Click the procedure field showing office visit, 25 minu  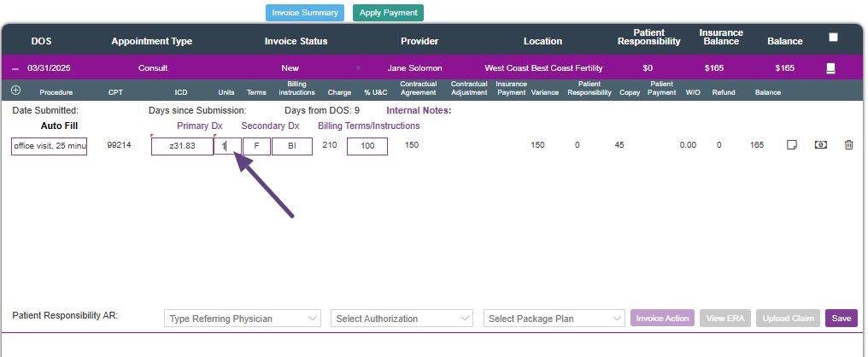click(50, 146)
